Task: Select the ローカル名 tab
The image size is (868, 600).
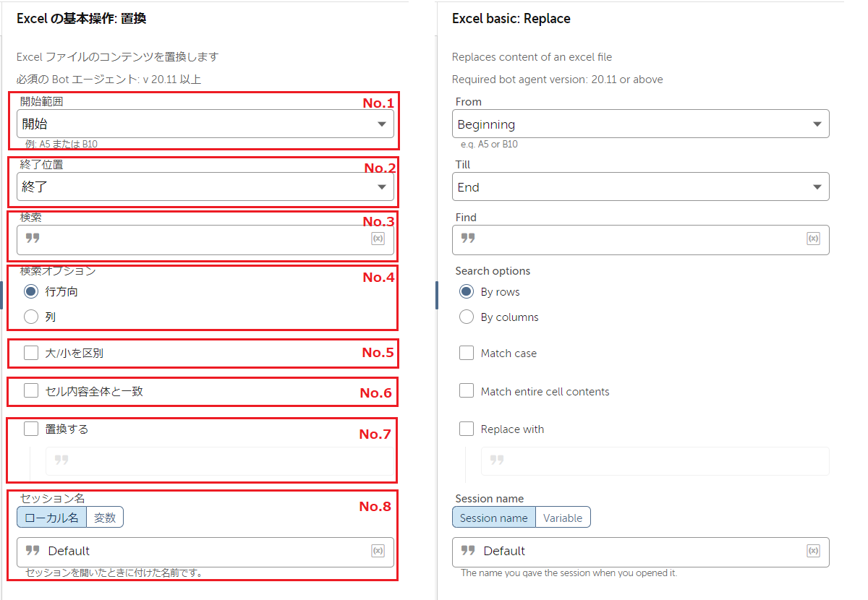Action: (x=51, y=517)
